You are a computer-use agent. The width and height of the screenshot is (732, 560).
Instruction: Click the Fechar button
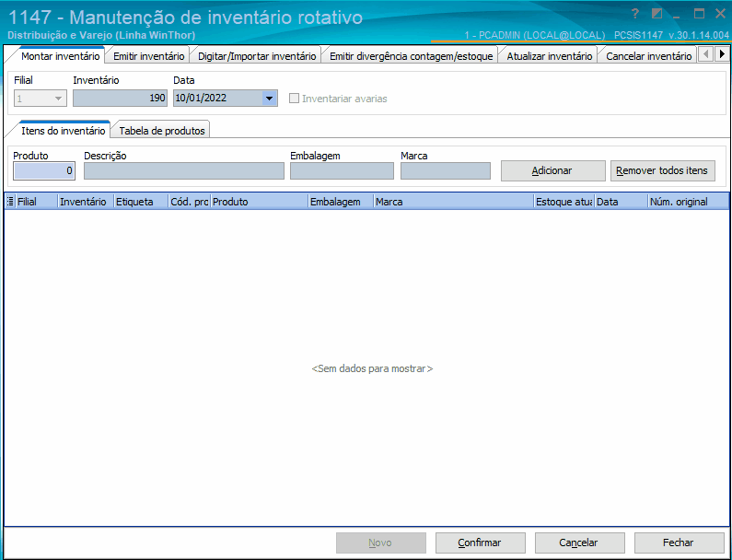[x=679, y=542]
